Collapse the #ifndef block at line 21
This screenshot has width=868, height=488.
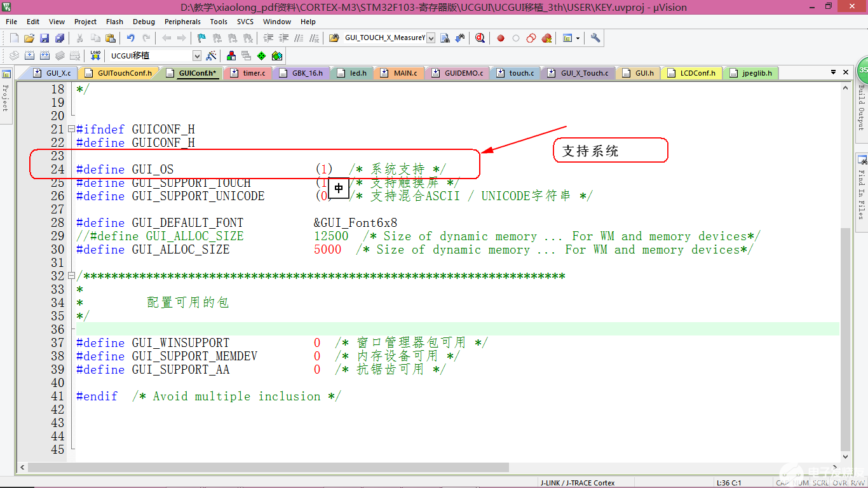point(71,129)
